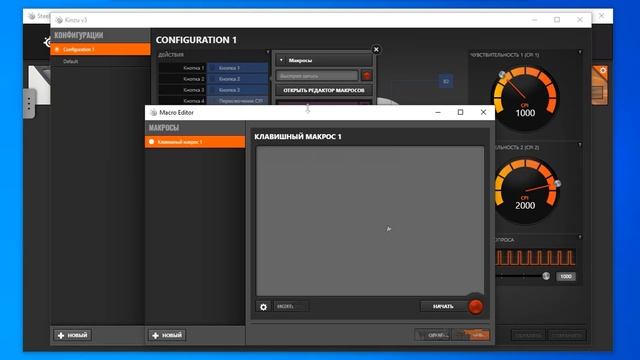Click the red record button in Macro Editor
The width and height of the screenshot is (640, 360).
pyautogui.click(x=476, y=306)
